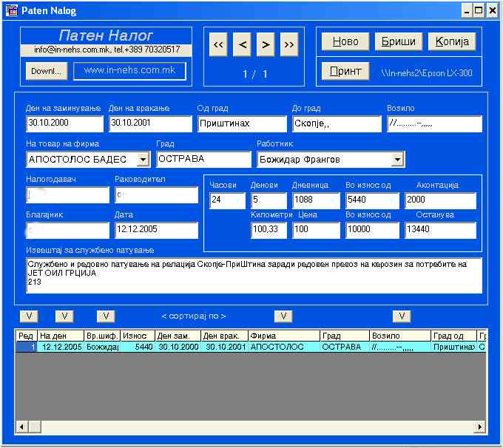The height and width of the screenshot is (448, 503).
Task: Click the horizontal scrollbar thumb under grid
Action: [35, 427]
